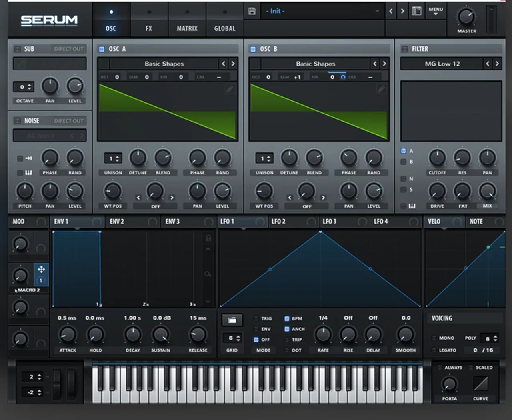
Task: Toggle the filter keytrack piano icon
Action: [x=412, y=206]
